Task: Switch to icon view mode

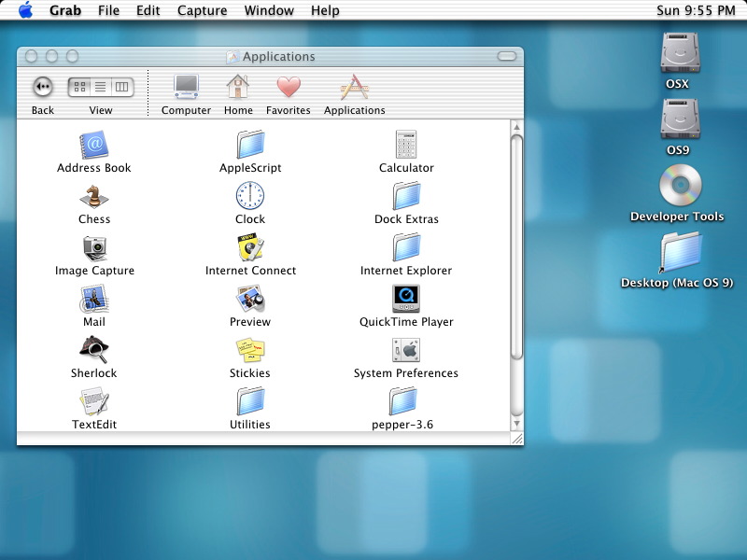Action: [80, 87]
